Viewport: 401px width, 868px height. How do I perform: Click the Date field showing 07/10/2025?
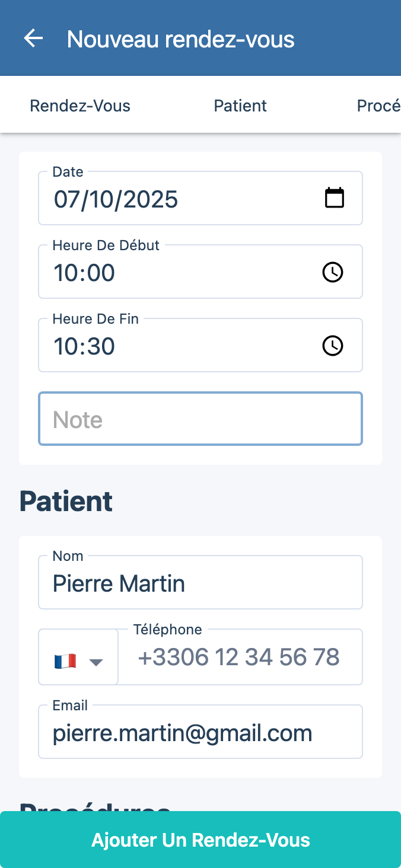pyautogui.click(x=178, y=199)
